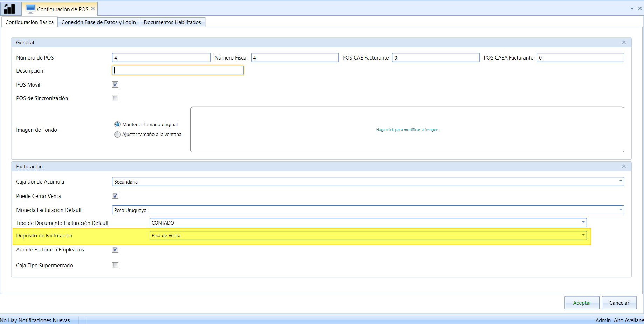Image resolution: width=644 pixels, height=324 pixels.
Task: Enable POS de Sincronización checkbox
Action: 115,98
